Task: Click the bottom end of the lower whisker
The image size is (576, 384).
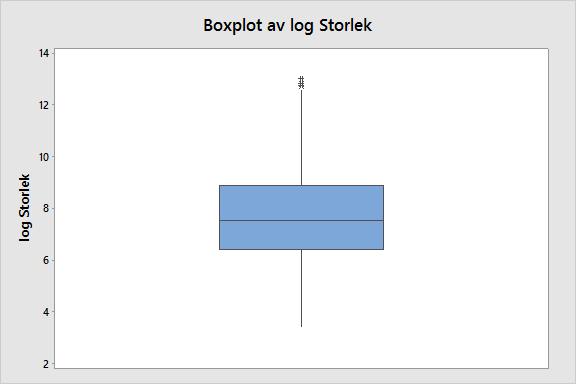Action: tap(302, 326)
